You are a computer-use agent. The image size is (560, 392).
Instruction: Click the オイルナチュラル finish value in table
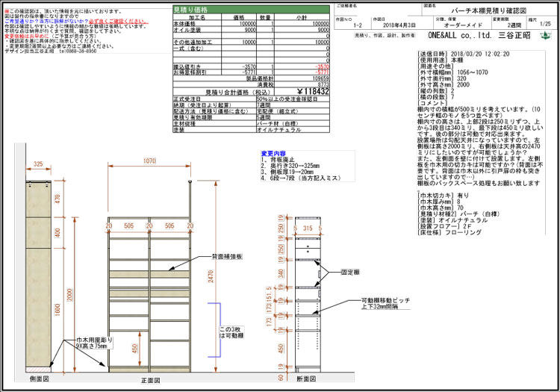tap(279, 130)
